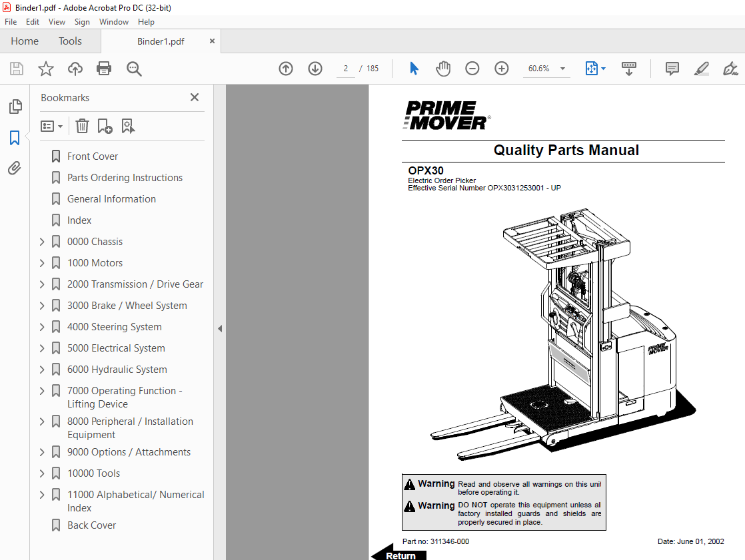Jump to General Information bookmark

[x=111, y=199]
